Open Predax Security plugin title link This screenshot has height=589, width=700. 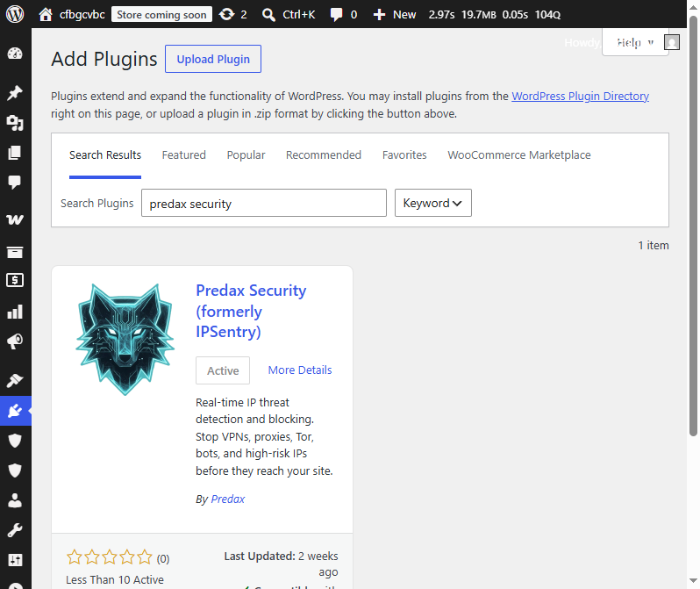point(251,311)
